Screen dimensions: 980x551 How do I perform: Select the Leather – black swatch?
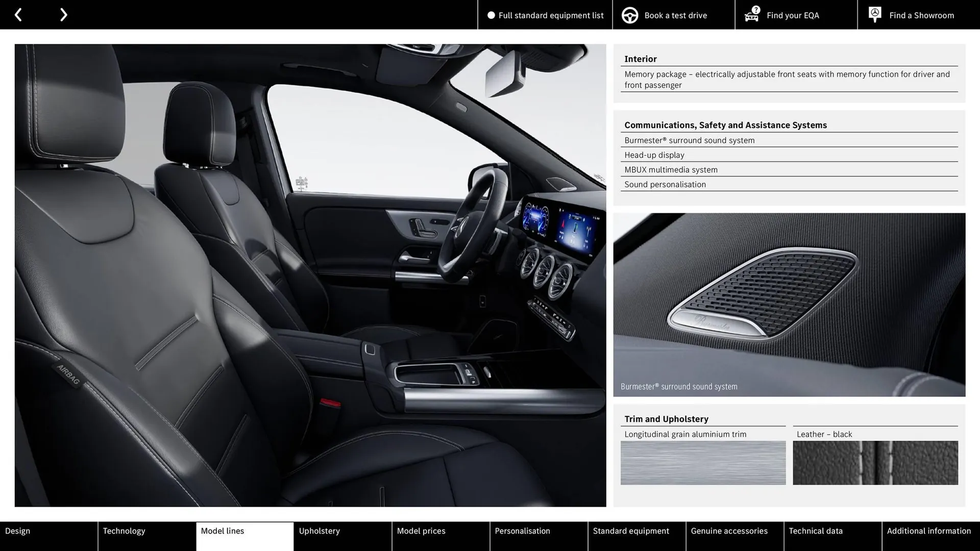(875, 463)
